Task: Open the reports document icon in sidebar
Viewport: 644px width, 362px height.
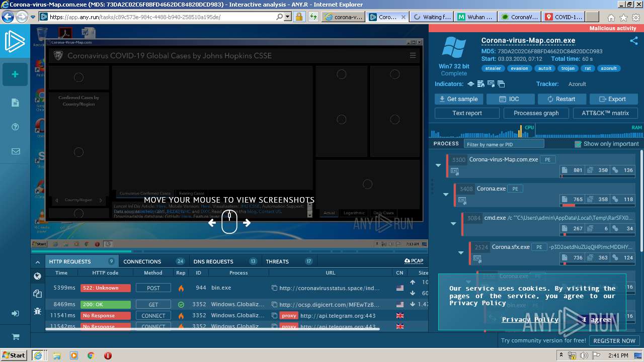Action: pos(15,103)
